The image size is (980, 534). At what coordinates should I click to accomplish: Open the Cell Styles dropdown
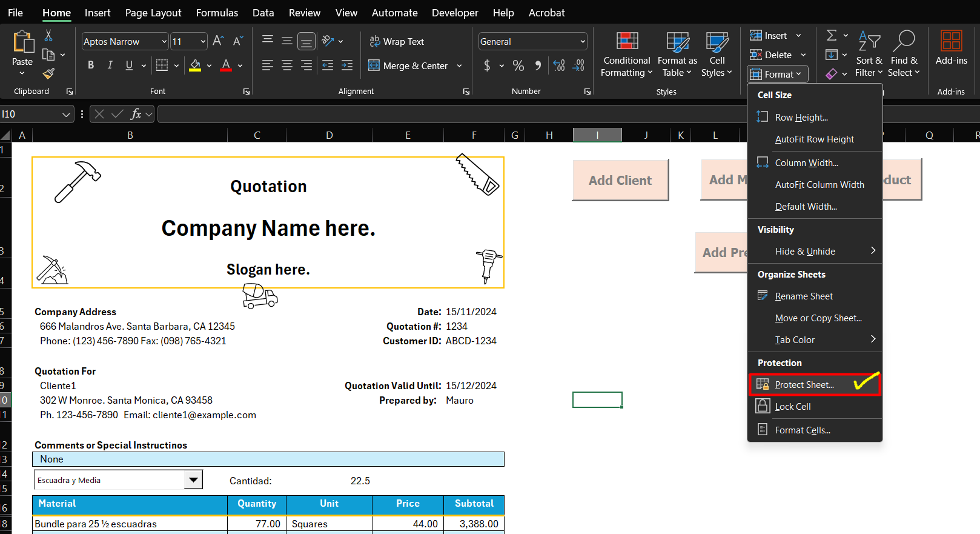[x=717, y=54]
